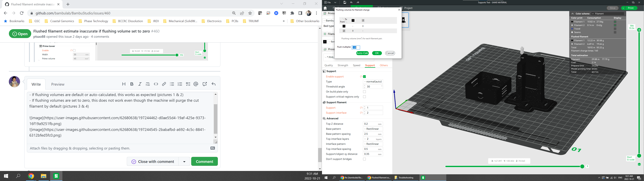Expand the Close with comment options arrow

(184, 162)
